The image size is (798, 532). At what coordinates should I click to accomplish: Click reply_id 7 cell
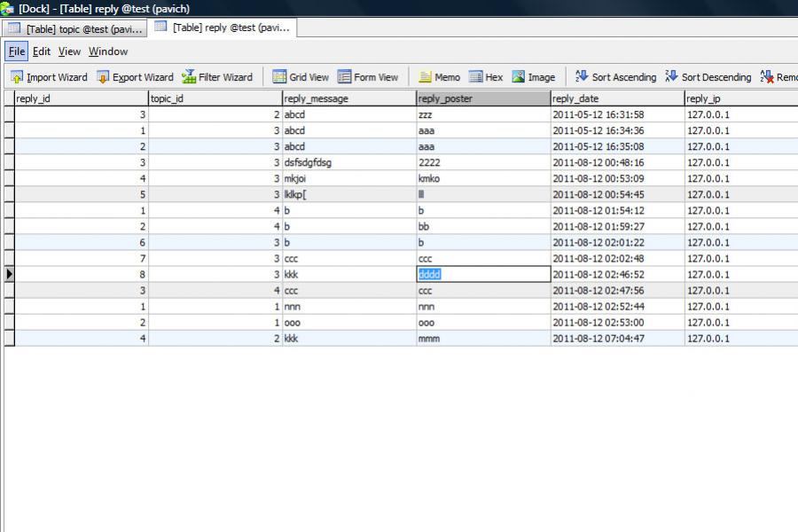click(x=81, y=259)
